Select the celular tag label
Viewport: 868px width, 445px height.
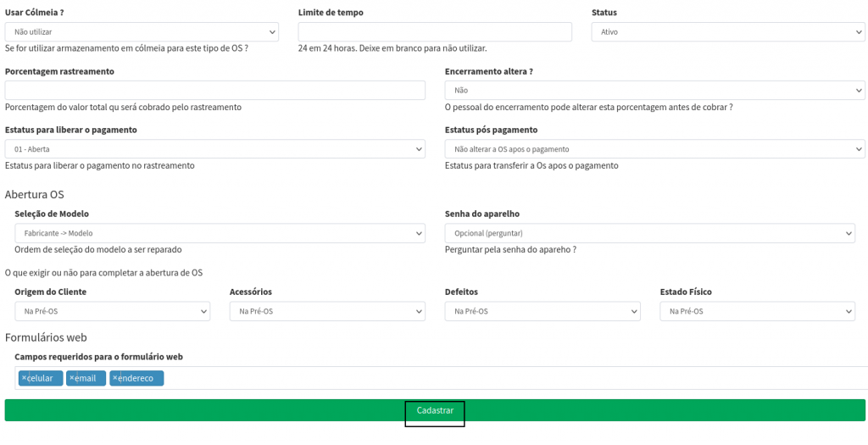44,378
